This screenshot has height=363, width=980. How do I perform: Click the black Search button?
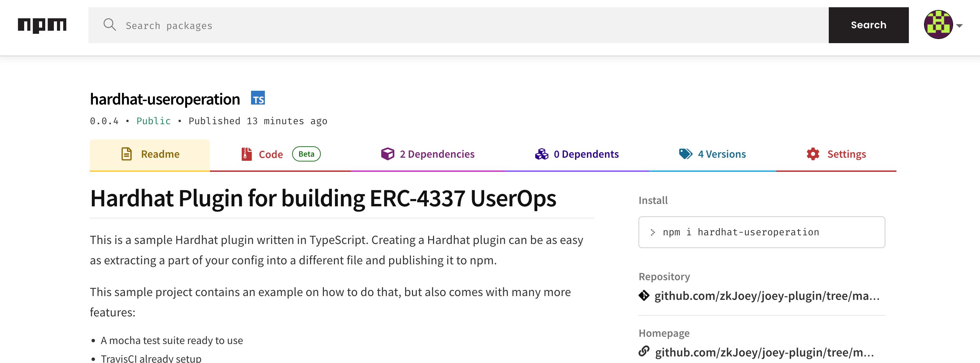click(x=868, y=25)
